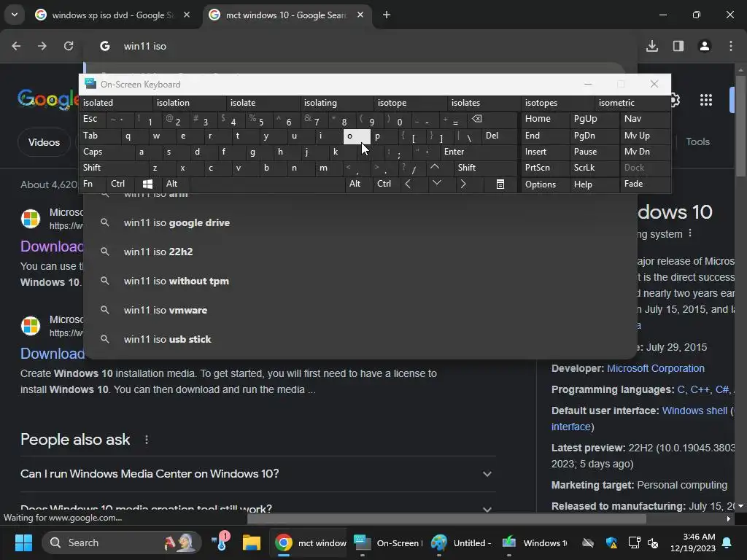Open a new browser tab

pyautogui.click(x=387, y=15)
